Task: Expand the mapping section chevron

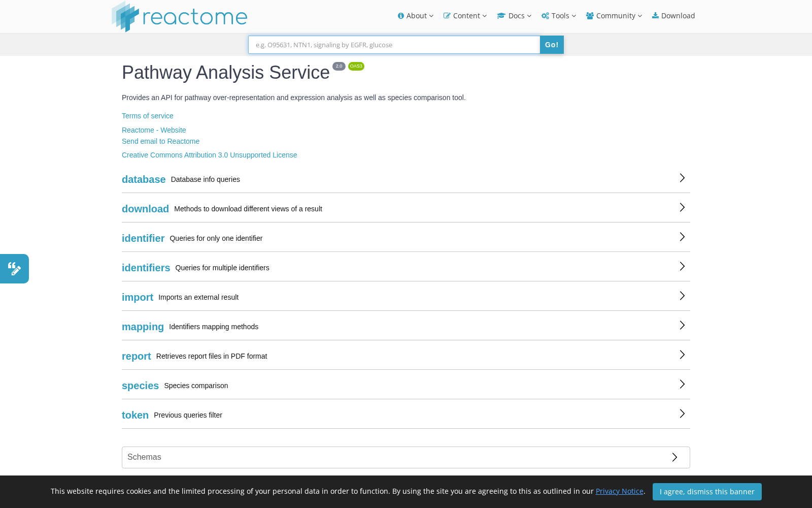Action: pyautogui.click(x=682, y=325)
